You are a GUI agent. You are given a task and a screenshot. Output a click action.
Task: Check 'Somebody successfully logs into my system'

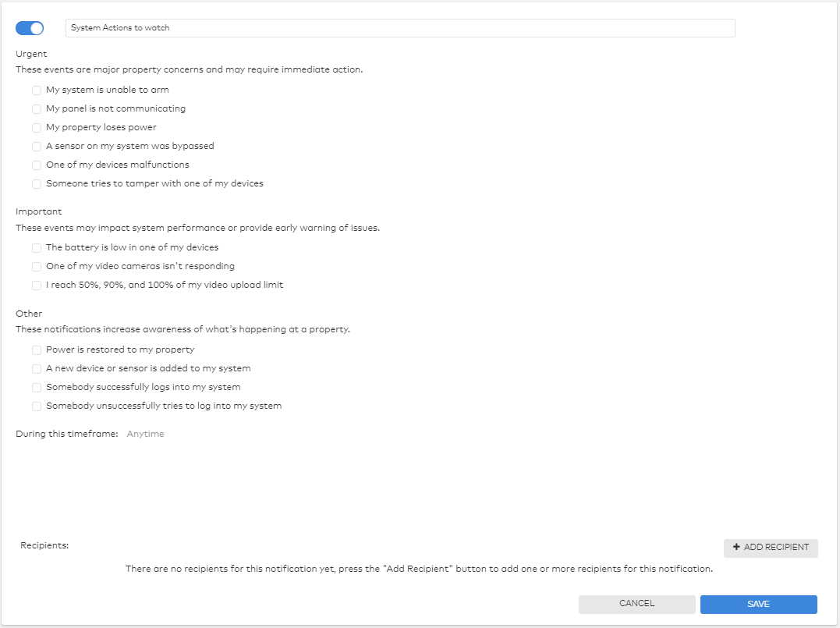point(37,388)
